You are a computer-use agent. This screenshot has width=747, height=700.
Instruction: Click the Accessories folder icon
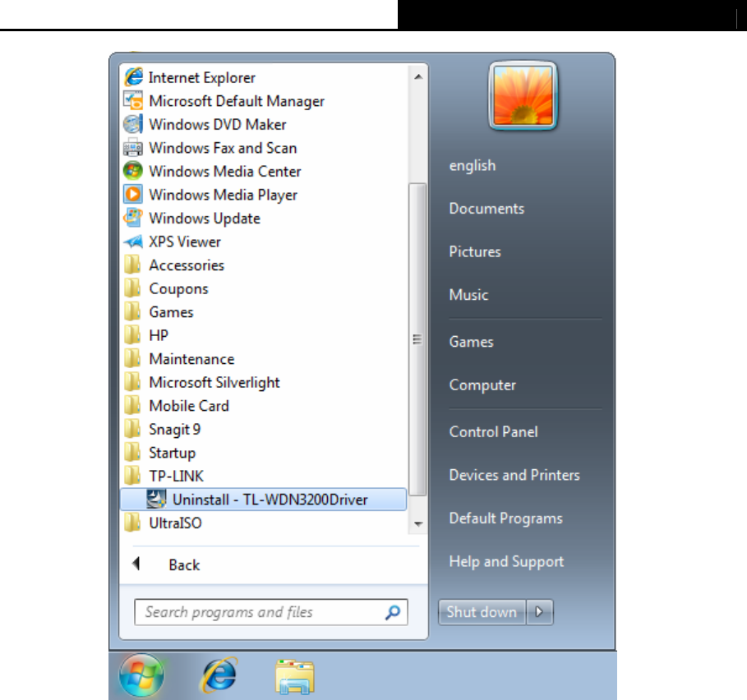(132, 265)
